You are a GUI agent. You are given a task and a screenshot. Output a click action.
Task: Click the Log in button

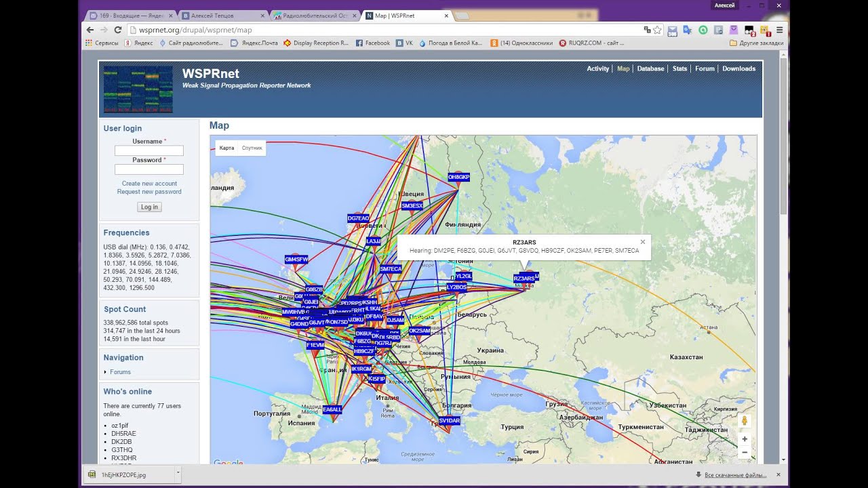(149, 207)
